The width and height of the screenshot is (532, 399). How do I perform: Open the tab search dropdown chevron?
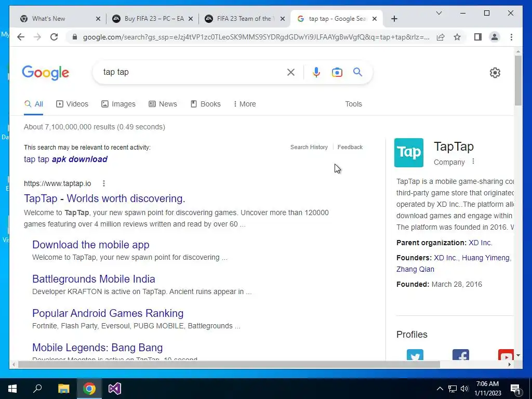(438, 13)
